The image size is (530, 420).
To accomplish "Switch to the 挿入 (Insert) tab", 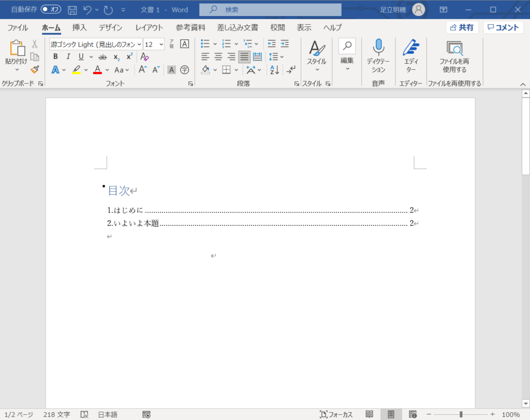I will (79, 27).
